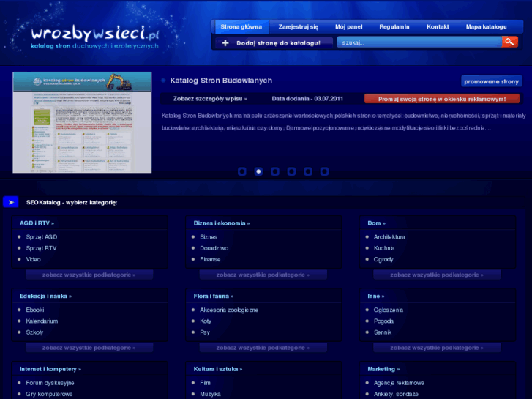The height and width of the screenshot is (399, 532).
Task: Click into the szukaj search field
Action: pos(419,42)
